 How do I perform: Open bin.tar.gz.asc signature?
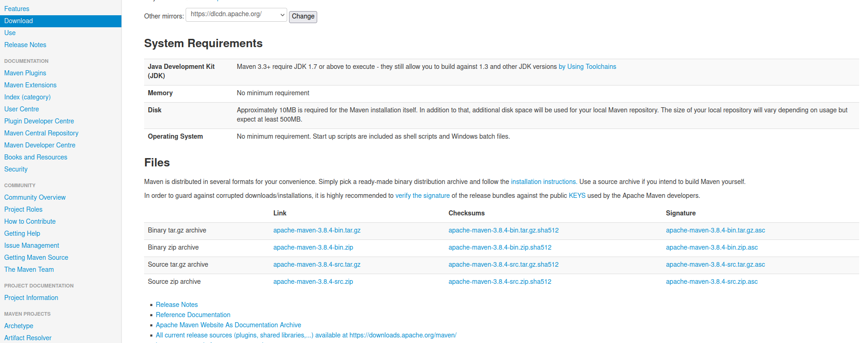click(716, 230)
